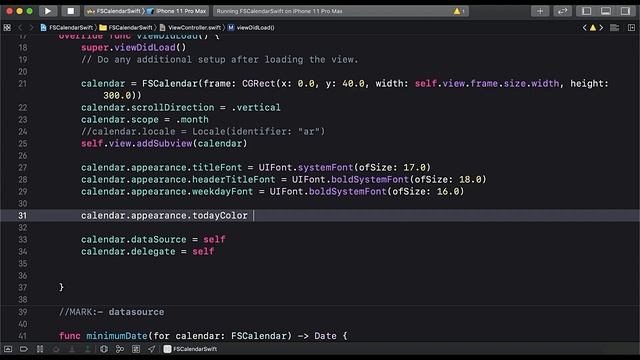Open the warning indicator in activity bar
The width and height of the screenshot is (640, 360).
click(x=459, y=11)
